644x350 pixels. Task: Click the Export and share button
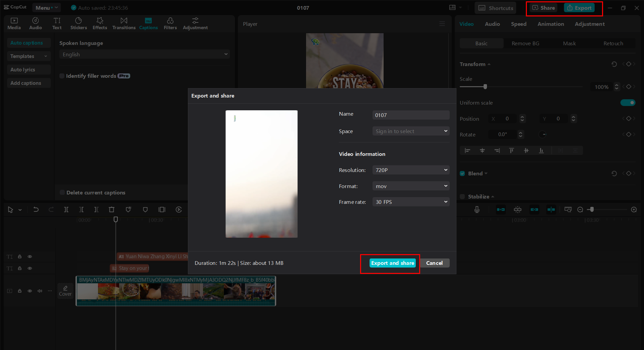pos(392,263)
